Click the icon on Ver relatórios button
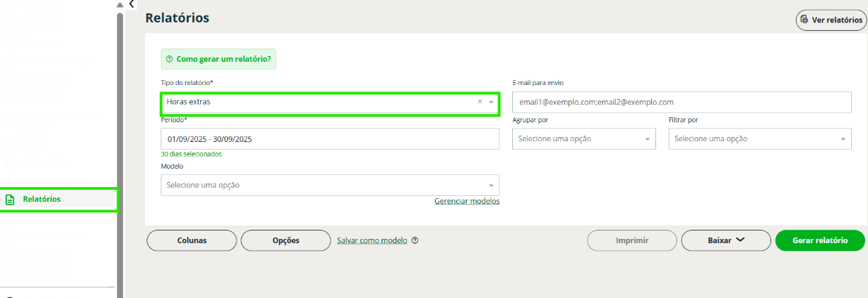This screenshot has width=868, height=298. 804,20
